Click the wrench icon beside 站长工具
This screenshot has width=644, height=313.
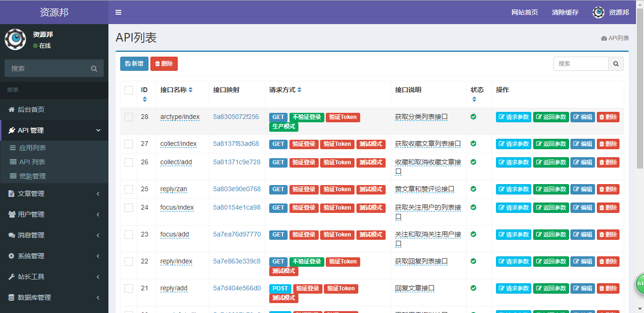(x=12, y=277)
